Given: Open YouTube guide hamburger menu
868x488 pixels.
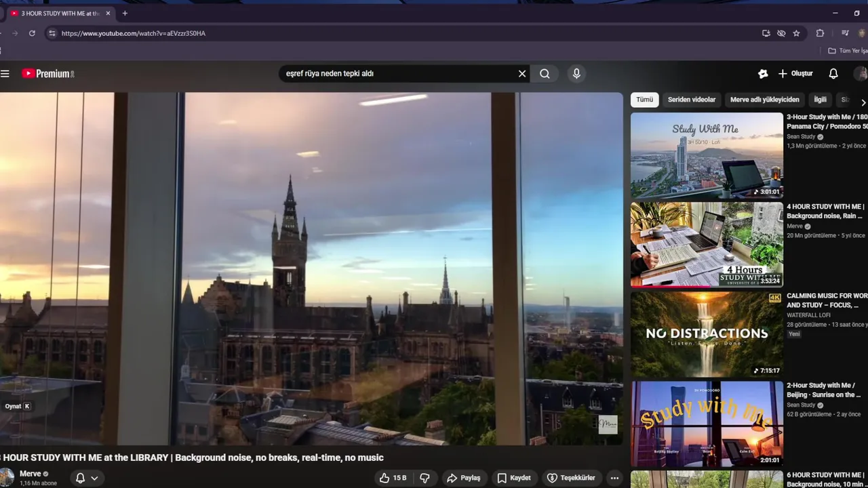Looking at the screenshot, I should tap(5, 73).
